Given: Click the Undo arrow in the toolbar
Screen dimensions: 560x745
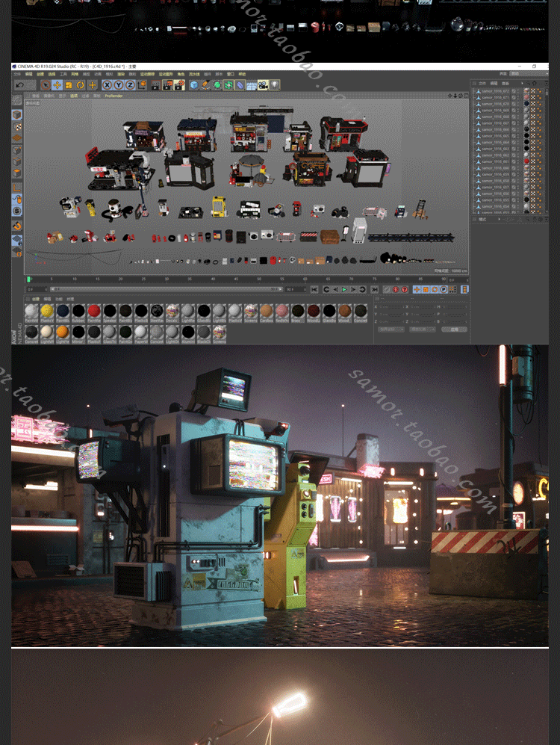Looking at the screenshot, I should [20, 85].
